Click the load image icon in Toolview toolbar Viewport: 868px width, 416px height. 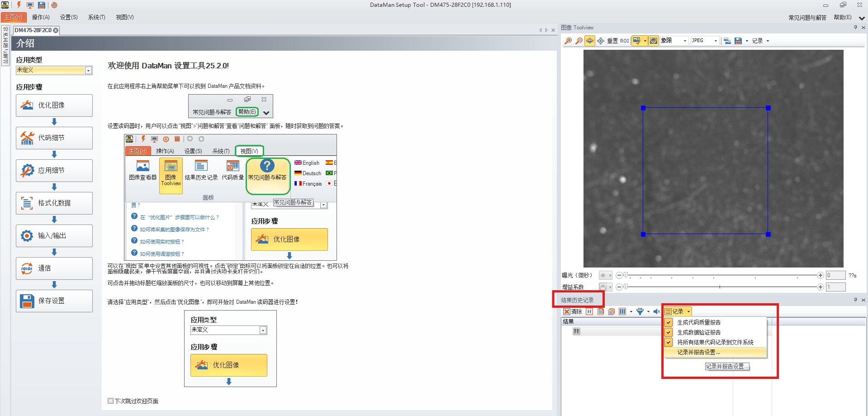pyautogui.click(x=727, y=41)
